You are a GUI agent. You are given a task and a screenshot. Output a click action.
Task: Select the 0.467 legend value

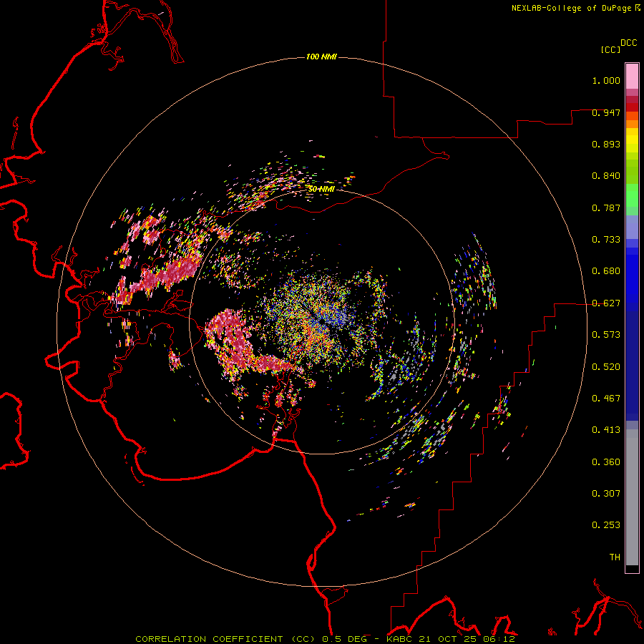(606, 399)
